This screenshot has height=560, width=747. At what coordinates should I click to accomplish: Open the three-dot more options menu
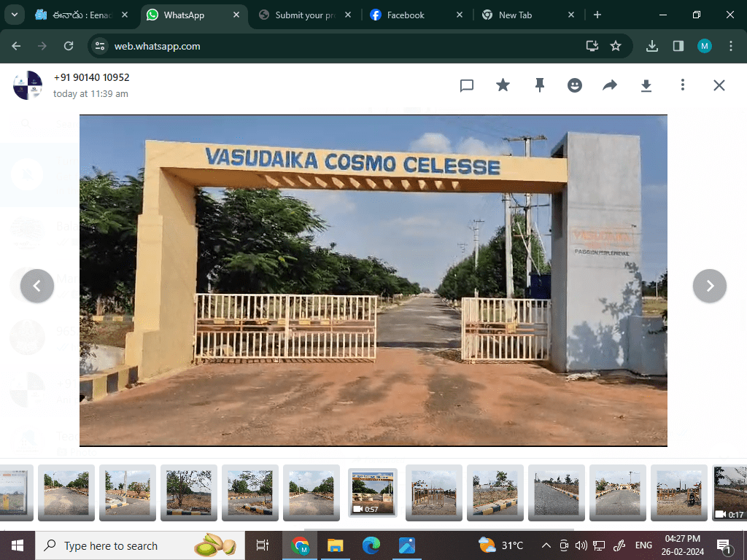click(x=683, y=85)
